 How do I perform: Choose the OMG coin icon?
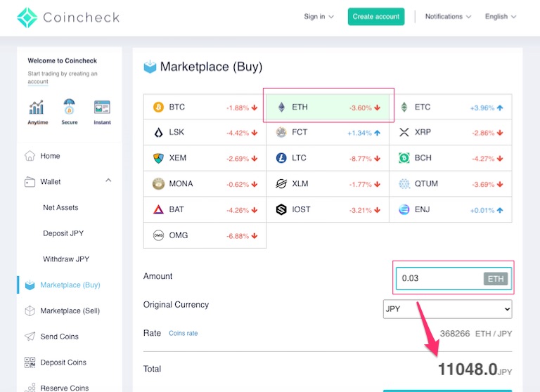[158, 235]
